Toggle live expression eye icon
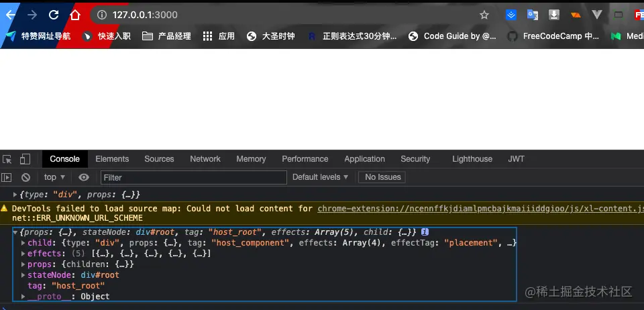 84,177
